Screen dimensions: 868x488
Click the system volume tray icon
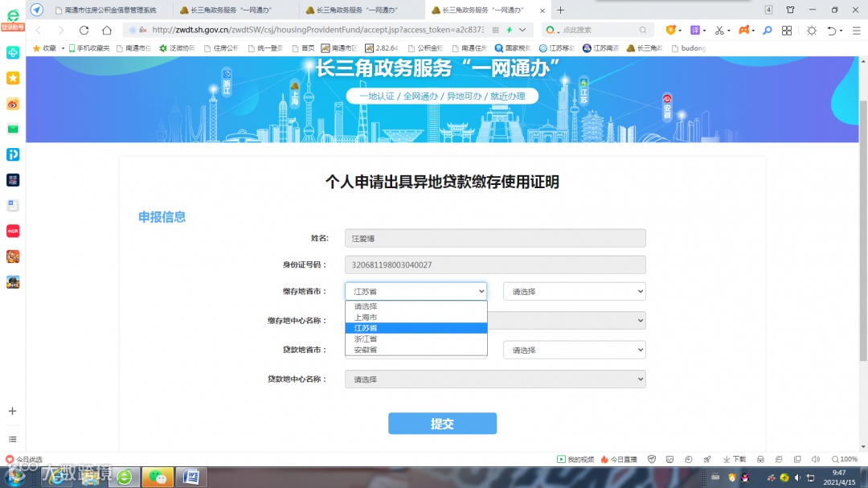[x=797, y=478]
